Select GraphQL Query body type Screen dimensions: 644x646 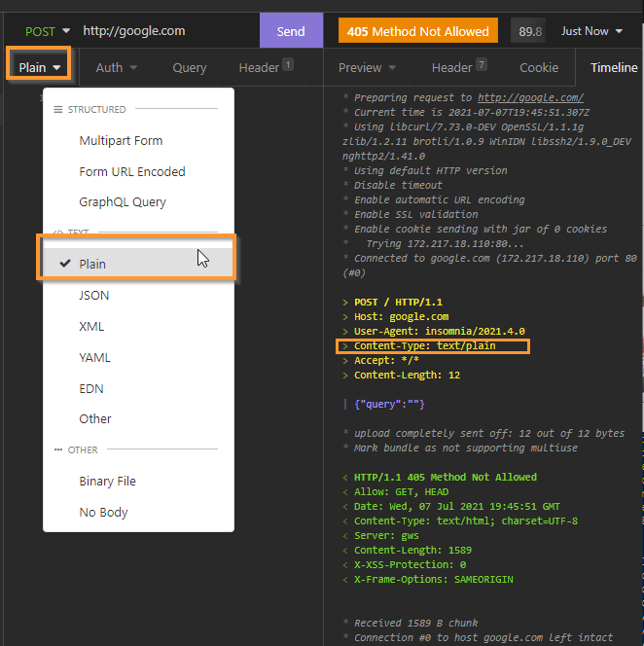pyautogui.click(x=138, y=202)
